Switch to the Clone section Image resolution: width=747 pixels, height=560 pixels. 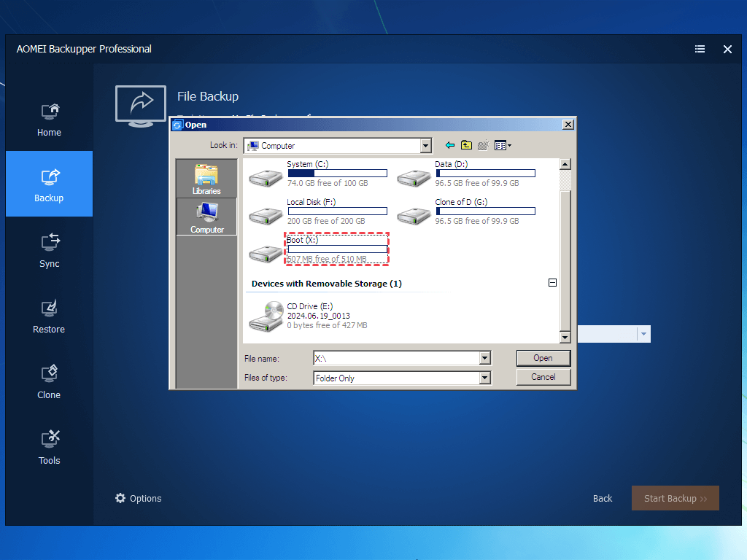tap(49, 382)
